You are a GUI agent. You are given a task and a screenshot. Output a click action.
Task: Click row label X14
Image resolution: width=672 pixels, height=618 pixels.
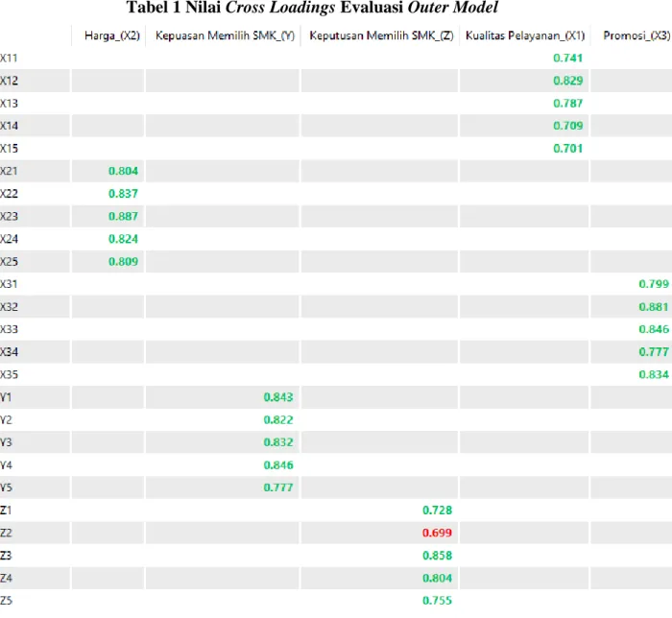point(9,126)
